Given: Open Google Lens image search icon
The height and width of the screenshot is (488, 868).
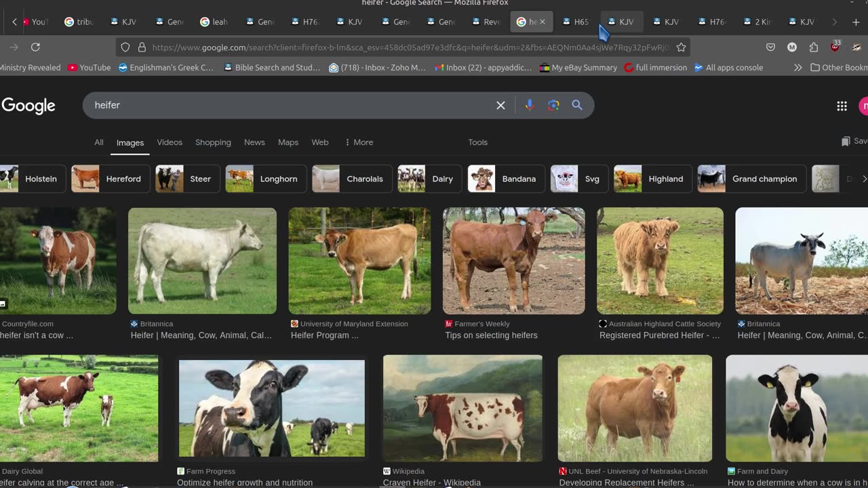Looking at the screenshot, I should pyautogui.click(x=553, y=105).
